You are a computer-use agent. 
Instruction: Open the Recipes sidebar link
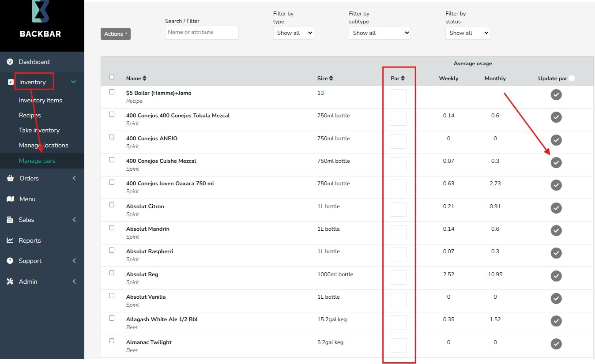[30, 115]
